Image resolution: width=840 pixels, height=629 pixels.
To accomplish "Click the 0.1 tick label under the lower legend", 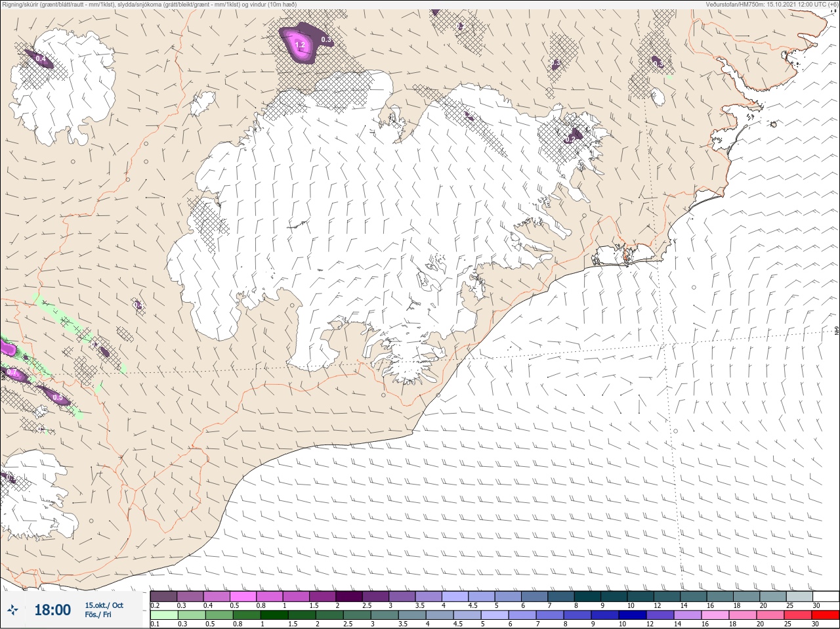I will pyautogui.click(x=155, y=624).
